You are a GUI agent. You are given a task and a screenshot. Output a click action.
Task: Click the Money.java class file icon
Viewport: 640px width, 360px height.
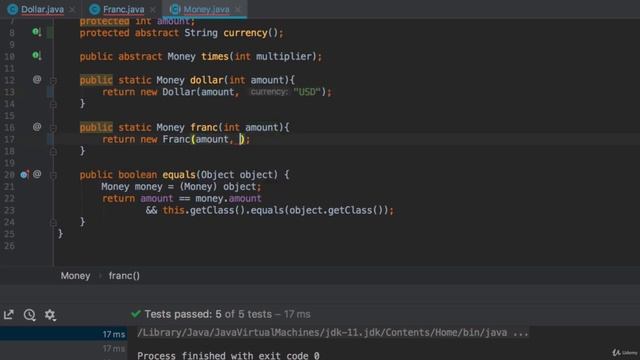coord(175,9)
